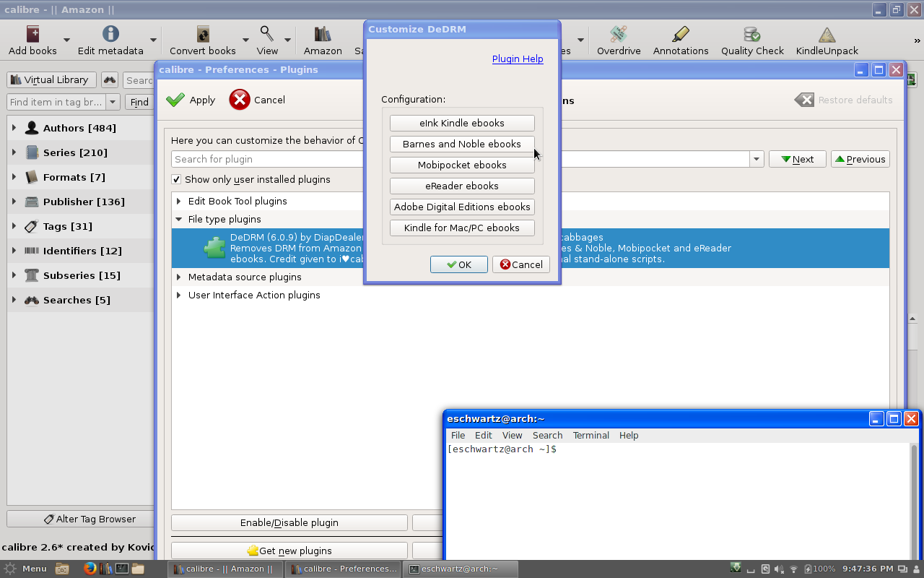Open the Add books dropdown arrow

tap(66, 40)
